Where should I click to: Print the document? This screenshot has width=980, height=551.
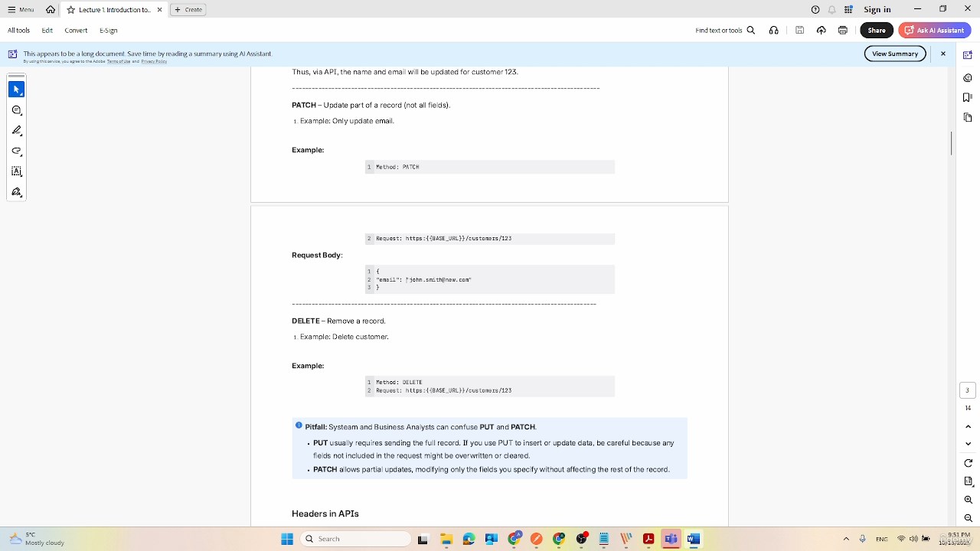[x=843, y=31]
